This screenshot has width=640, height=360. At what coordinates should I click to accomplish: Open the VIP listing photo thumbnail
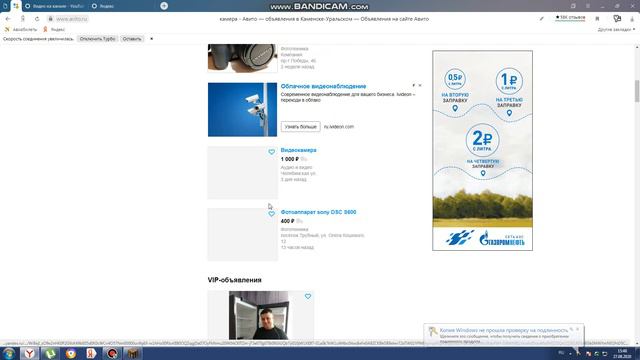tap(259, 315)
